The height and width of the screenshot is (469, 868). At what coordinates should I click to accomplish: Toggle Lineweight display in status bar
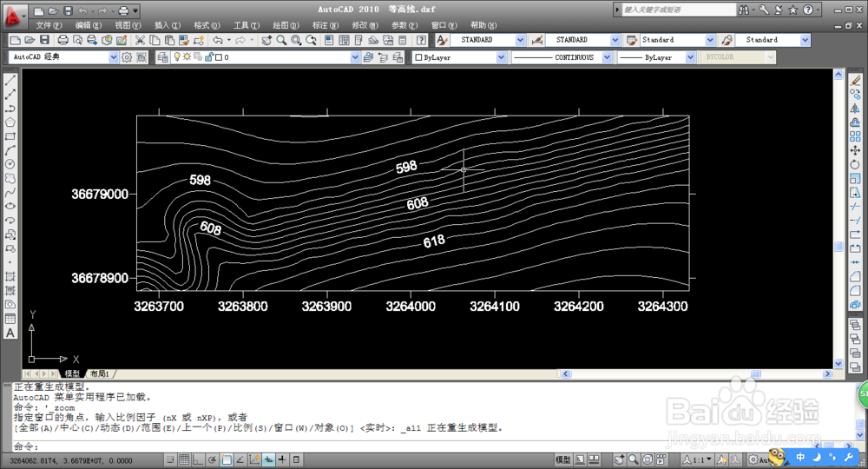click(282, 459)
